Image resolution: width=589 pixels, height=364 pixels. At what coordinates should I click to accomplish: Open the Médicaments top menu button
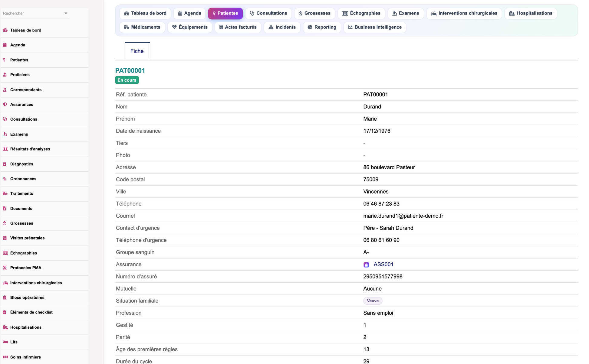pos(142,27)
